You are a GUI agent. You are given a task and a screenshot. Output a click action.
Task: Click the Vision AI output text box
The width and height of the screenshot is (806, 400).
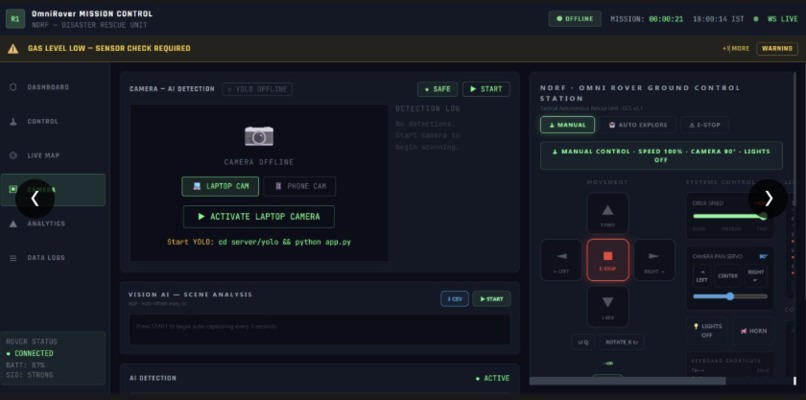coord(319,329)
